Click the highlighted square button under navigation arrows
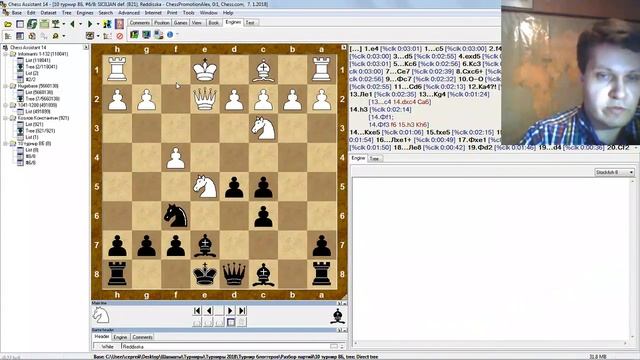This screenshot has height=360, width=640. (x=231, y=322)
